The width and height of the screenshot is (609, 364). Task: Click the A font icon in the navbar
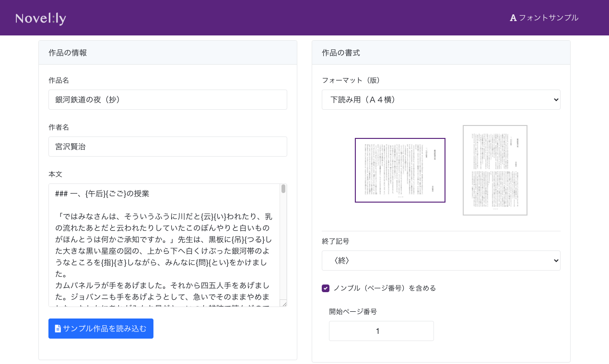(513, 18)
